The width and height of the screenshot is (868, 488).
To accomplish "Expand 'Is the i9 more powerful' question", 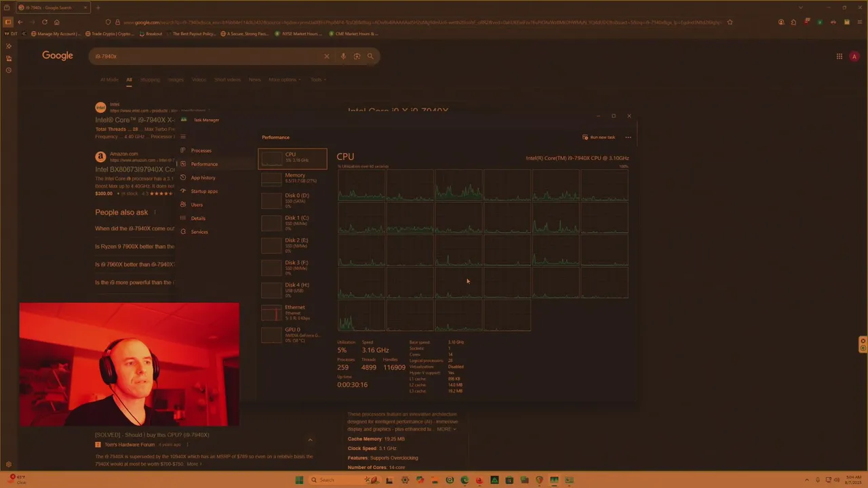I will [134, 283].
